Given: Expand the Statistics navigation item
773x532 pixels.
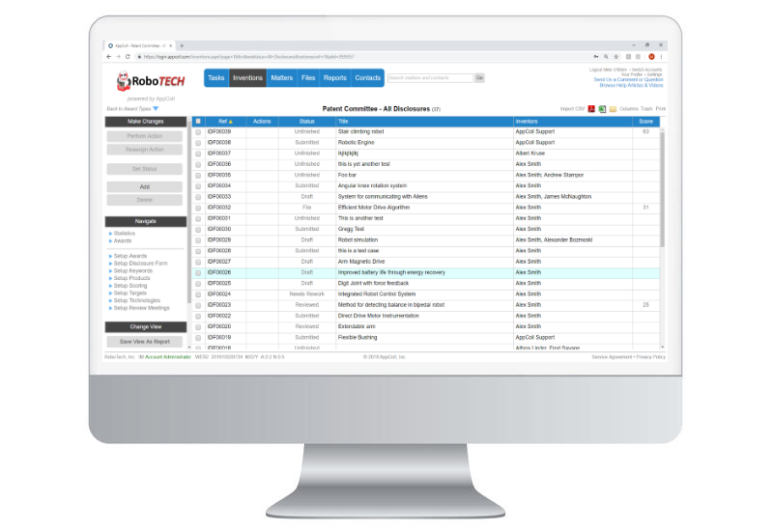Looking at the screenshot, I should coord(123,233).
